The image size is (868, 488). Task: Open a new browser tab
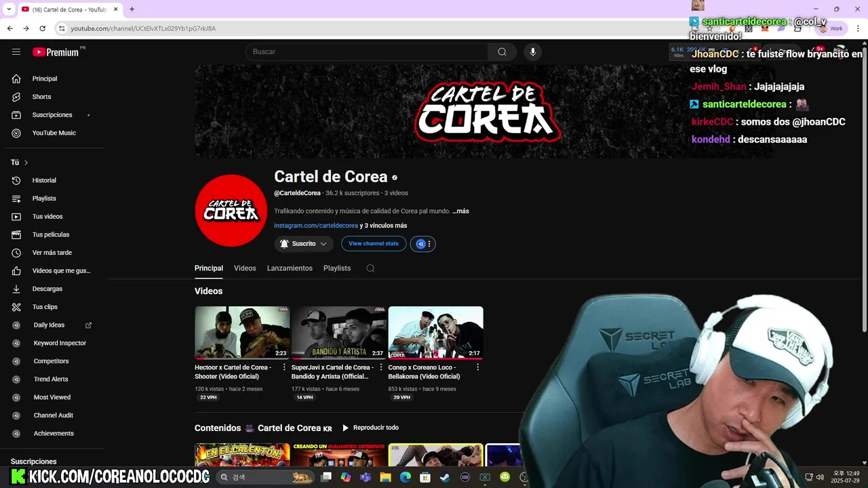(132, 9)
